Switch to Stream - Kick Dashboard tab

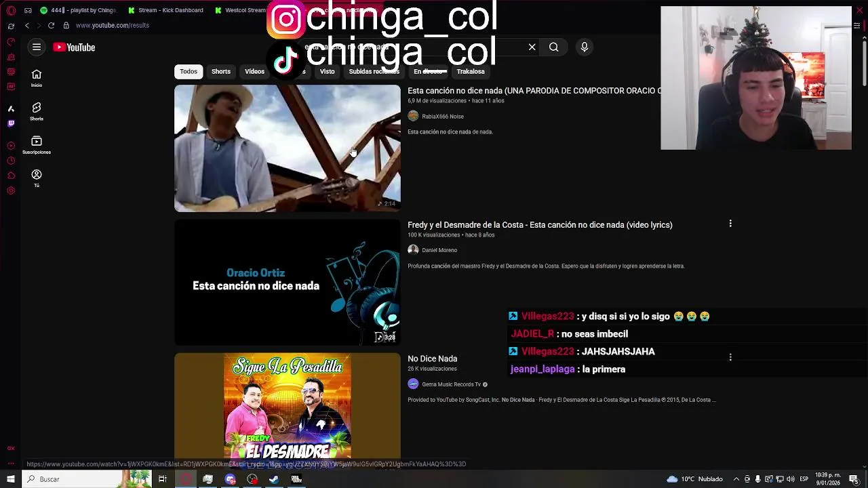tap(166, 10)
